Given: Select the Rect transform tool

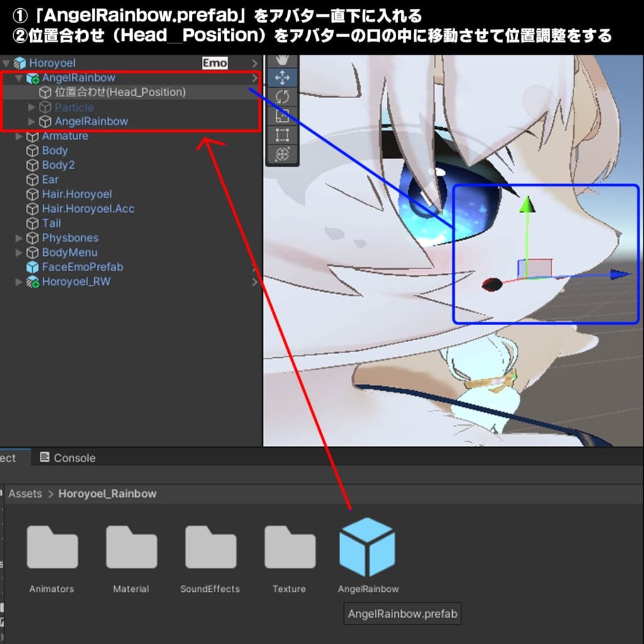Looking at the screenshot, I should pos(282,135).
